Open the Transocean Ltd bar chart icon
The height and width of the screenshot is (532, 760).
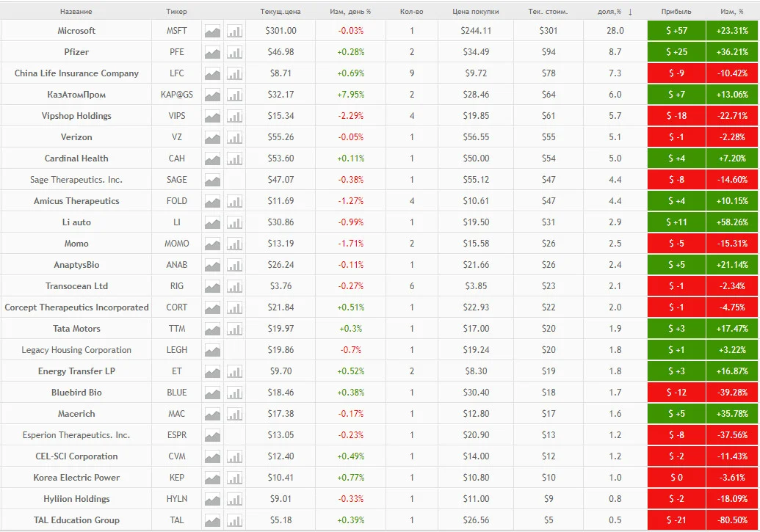(234, 288)
